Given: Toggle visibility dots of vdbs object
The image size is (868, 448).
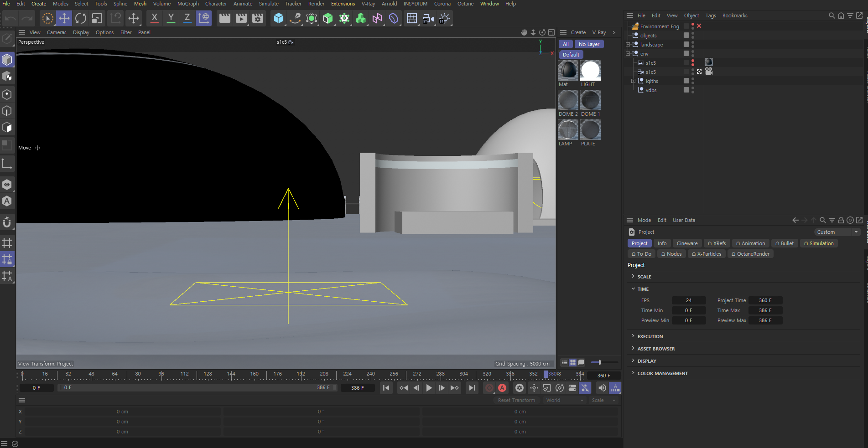Looking at the screenshot, I should pos(693,90).
